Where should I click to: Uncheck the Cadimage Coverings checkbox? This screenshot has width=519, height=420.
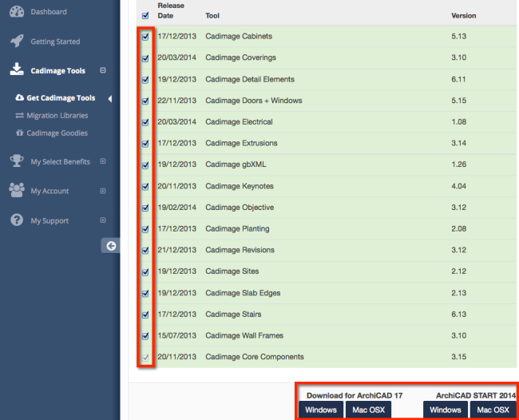pyautogui.click(x=145, y=58)
